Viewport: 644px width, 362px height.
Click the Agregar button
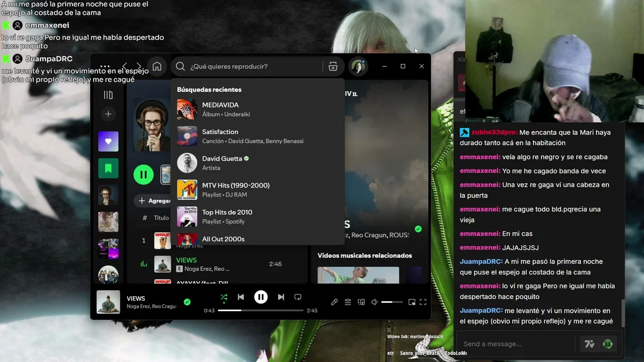click(x=154, y=201)
